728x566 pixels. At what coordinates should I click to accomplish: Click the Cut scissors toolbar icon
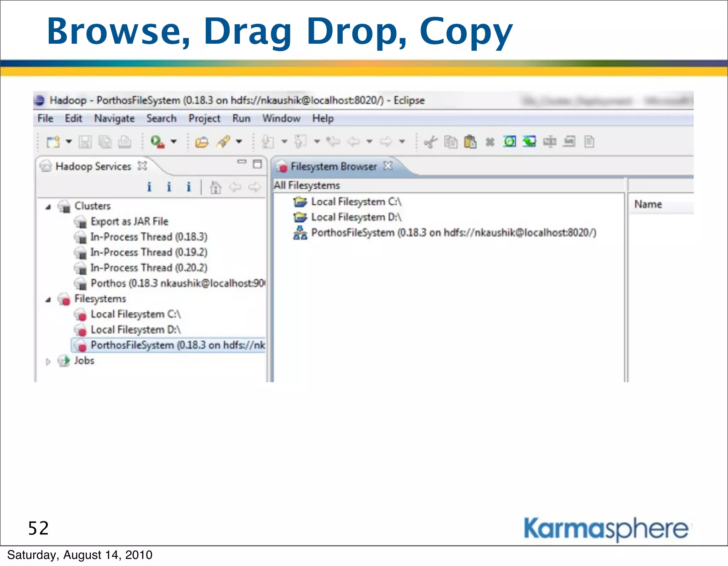(431, 142)
